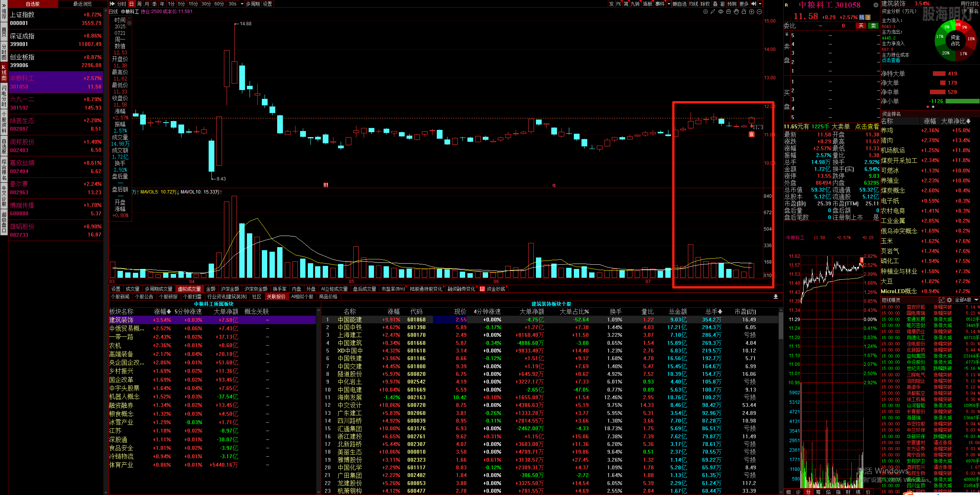The height and width of the screenshot is (495, 980).
Task: Click the 陆 badge next to price
Action: tap(862, 17)
